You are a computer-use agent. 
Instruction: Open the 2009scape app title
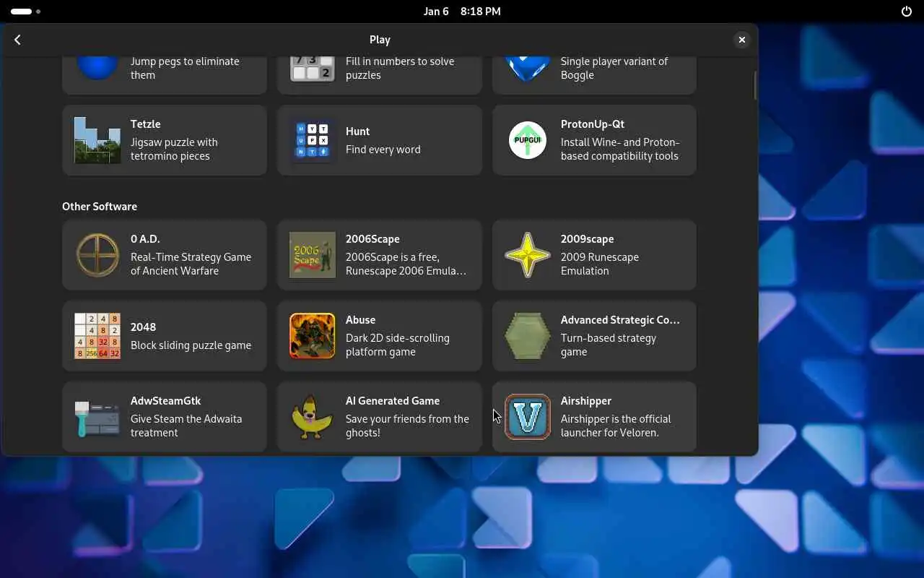pyautogui.click(x=587, y=239)
